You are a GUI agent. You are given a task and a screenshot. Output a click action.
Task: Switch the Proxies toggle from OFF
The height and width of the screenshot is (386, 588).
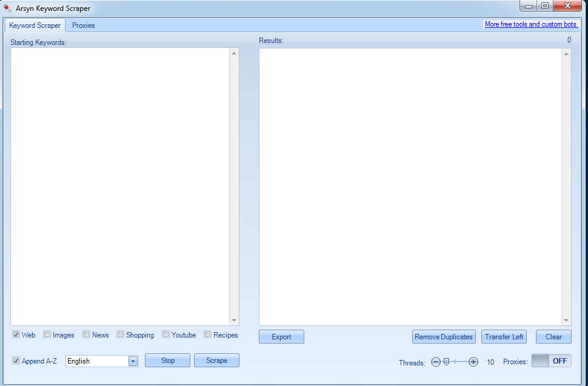tap(551, 361)
